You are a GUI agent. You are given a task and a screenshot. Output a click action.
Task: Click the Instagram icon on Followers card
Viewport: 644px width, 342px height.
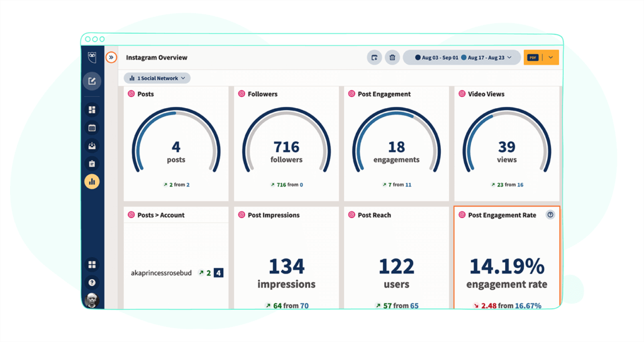pos(241,94)
